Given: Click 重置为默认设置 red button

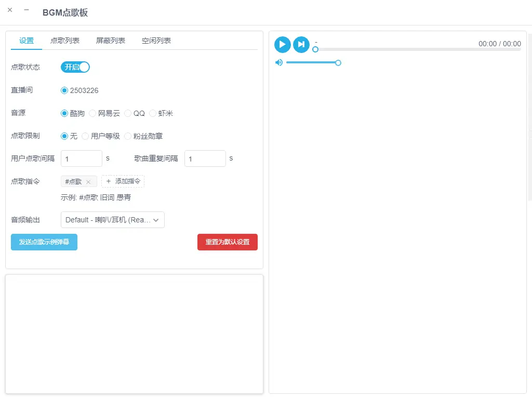Looking at the screenshot, I should (x=228, y=242).
